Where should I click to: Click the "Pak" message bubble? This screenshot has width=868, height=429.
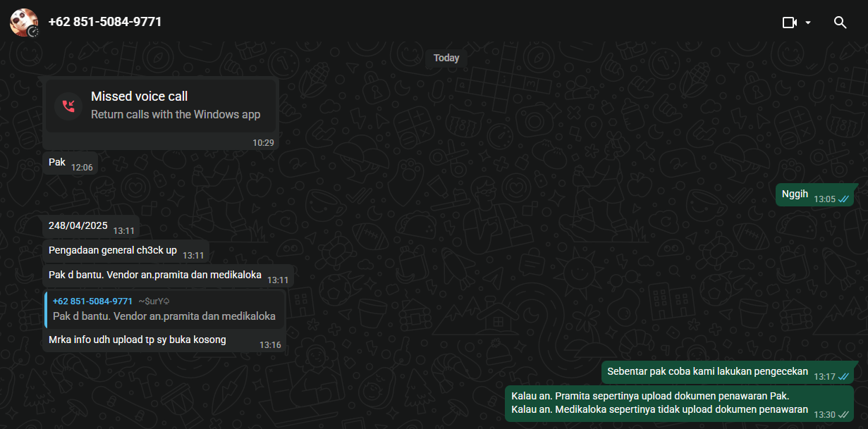57,163
